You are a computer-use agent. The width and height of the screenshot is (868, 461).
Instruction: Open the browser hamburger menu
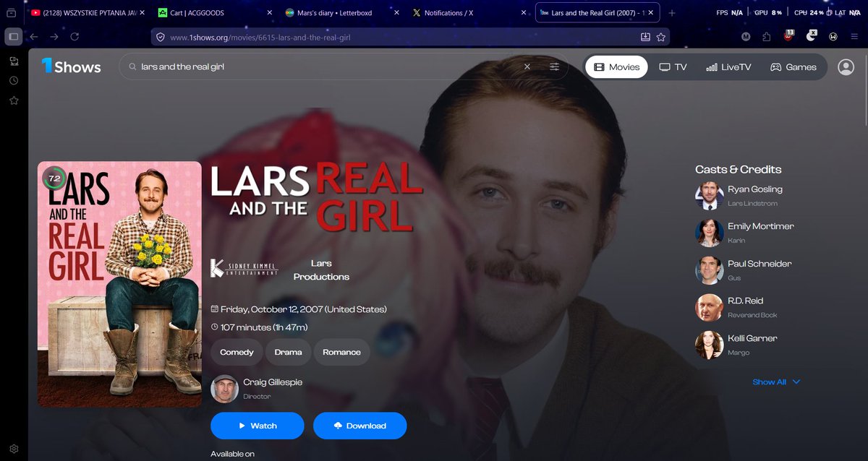(x=854, y=37)
